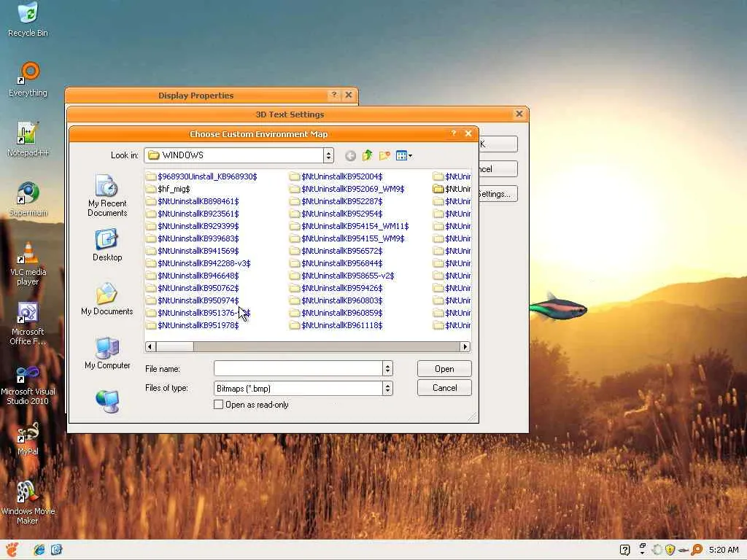Click the round gray tray icon beside the shield
Viewport: 747px width, 560px height.
[x=657, y=550]
